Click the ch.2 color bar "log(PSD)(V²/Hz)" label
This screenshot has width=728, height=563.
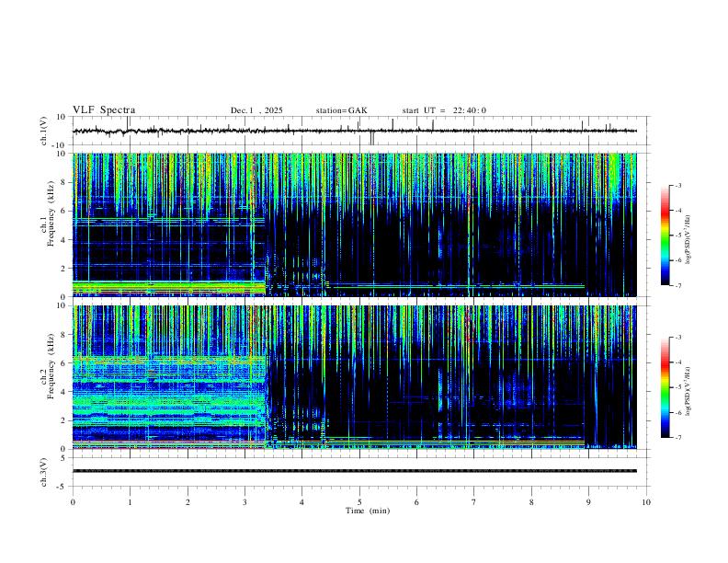tap(688, 392)
